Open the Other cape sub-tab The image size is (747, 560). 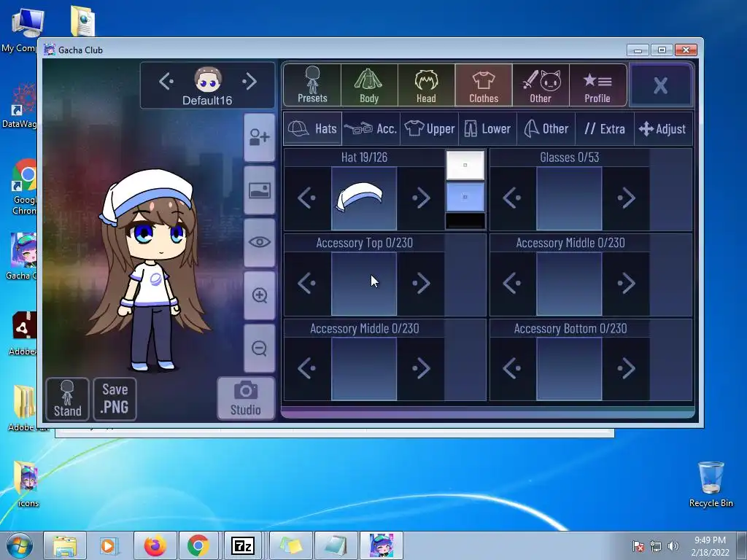point(546,128)
